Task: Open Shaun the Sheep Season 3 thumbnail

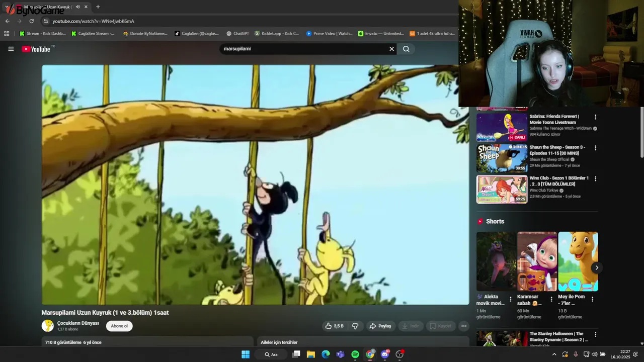Action: (502, 158)
